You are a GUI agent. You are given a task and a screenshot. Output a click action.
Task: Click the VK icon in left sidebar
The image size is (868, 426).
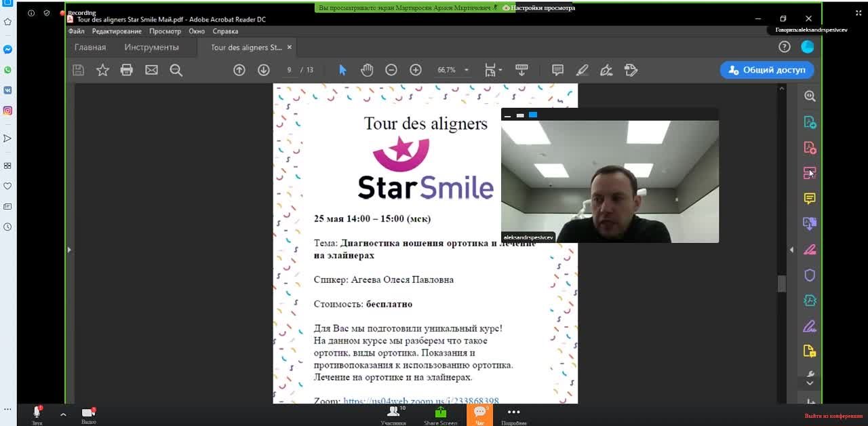7,90
